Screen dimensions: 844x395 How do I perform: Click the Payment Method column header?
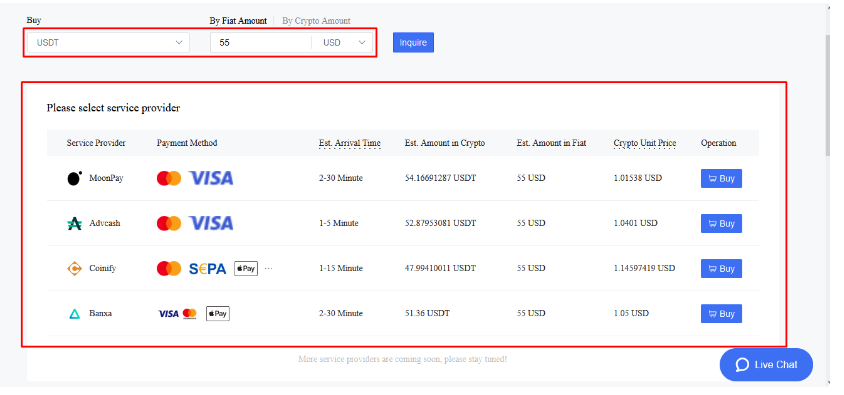(x=187, y=143)
